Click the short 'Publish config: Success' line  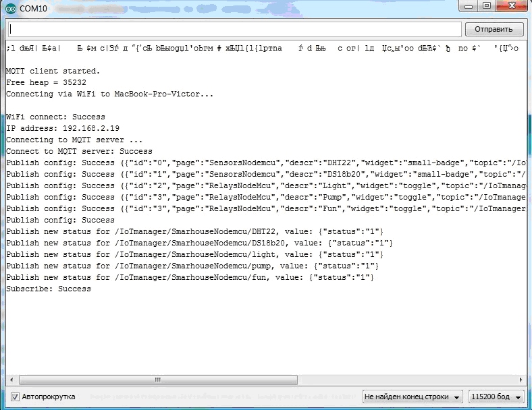pos(60,221)
